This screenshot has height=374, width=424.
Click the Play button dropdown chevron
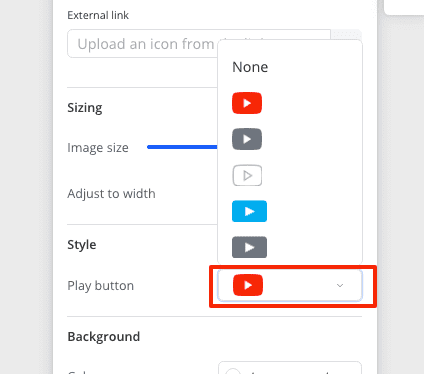point(340,286)
